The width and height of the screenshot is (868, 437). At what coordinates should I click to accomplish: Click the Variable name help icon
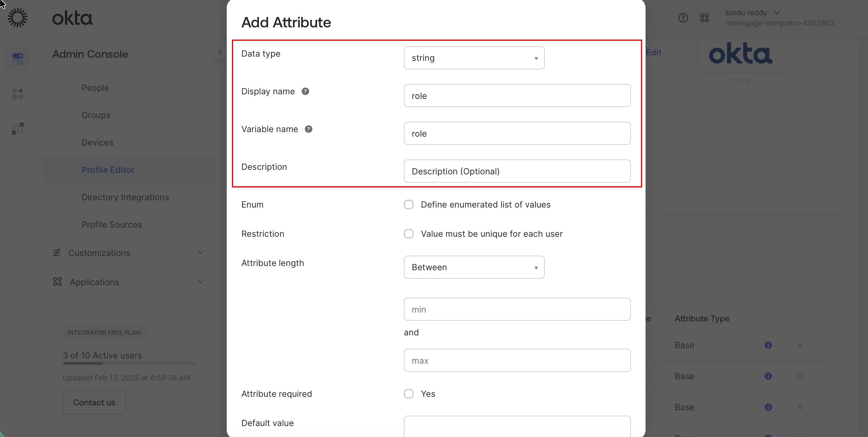click(308, 129)
